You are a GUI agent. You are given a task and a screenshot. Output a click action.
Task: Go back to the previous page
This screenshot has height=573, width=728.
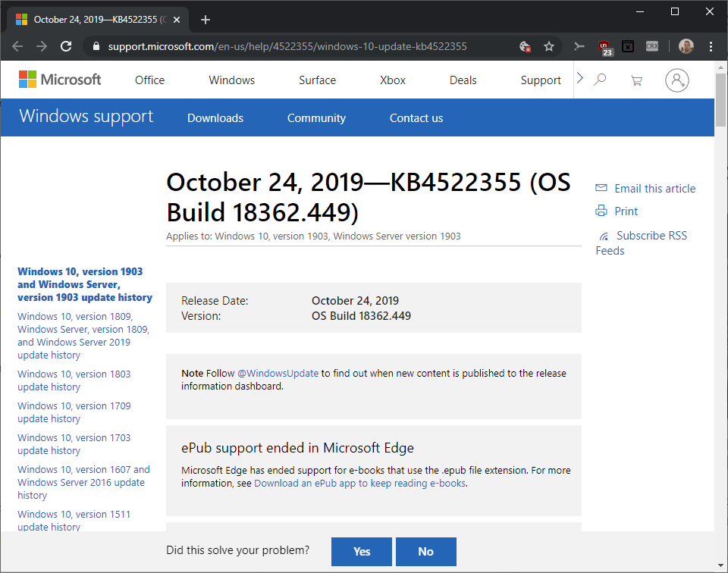tap(17, 46)
